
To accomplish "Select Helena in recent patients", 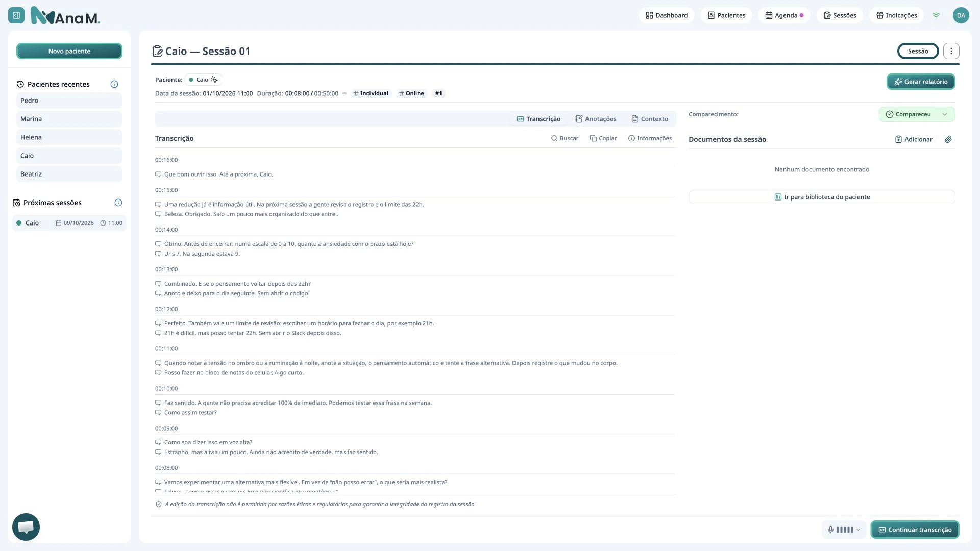I will coord(69,137).
